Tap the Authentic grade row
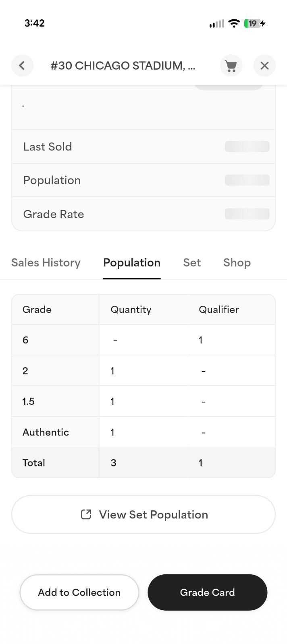 (143, 432)
